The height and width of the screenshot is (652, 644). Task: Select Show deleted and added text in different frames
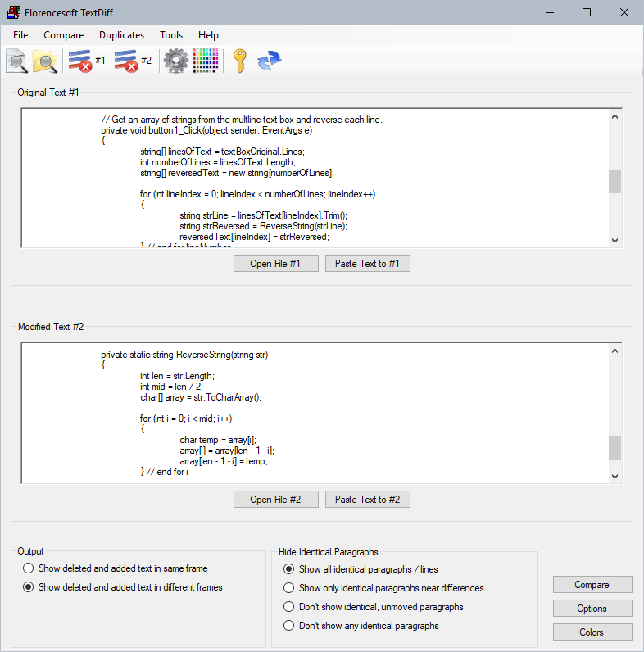tap(123, 587)
